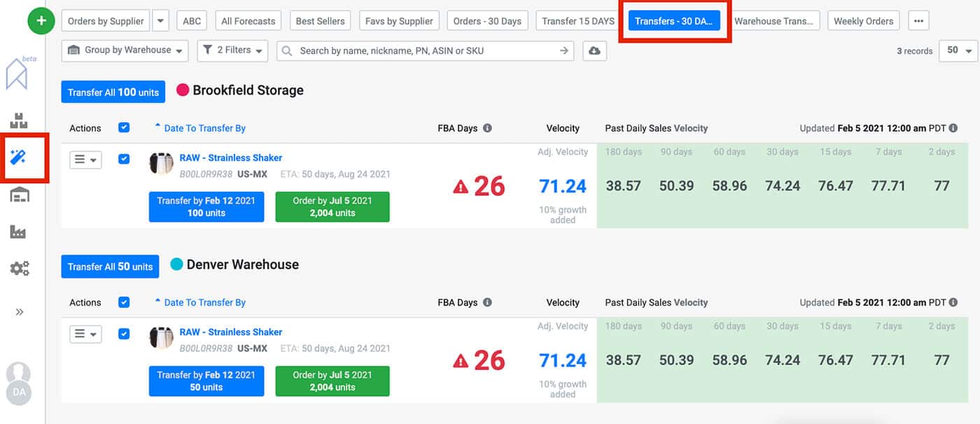Uncheck the RAW Strainless Shaker row in Denver Warehouse

[x=124, y=334]
